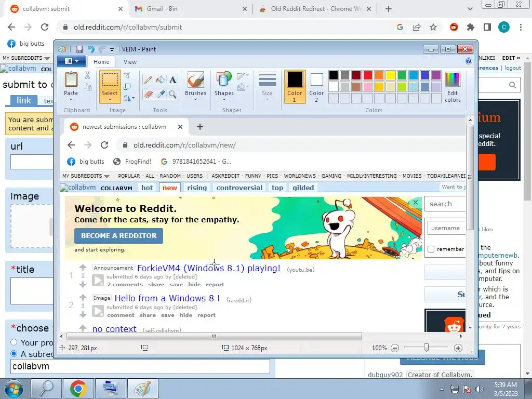
Task: Select the Eraser tool
Action: coord(148,95)
